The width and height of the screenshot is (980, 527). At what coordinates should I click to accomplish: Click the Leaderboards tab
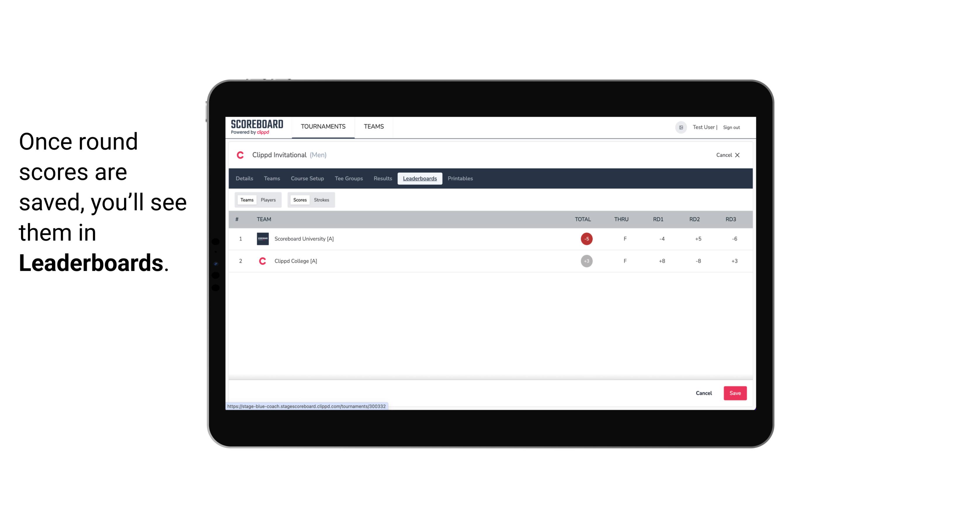click(x=420, y=179)
